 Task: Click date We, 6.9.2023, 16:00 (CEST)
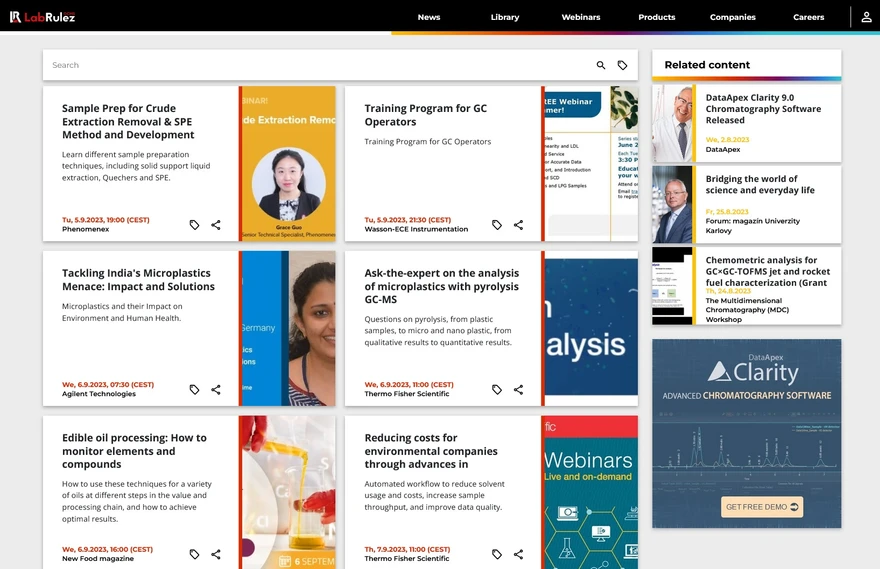click(x=107, y=549)
